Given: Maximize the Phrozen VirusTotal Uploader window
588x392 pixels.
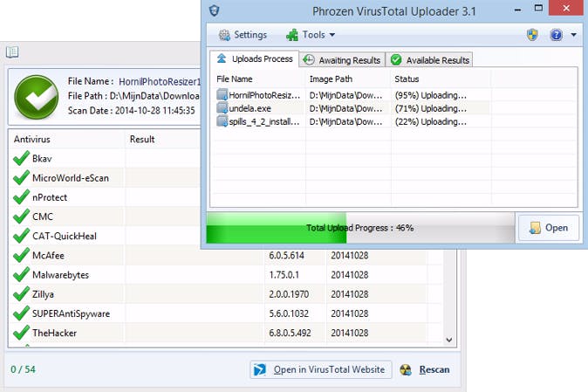Looking at the screenshot, I should pos(538,8).
